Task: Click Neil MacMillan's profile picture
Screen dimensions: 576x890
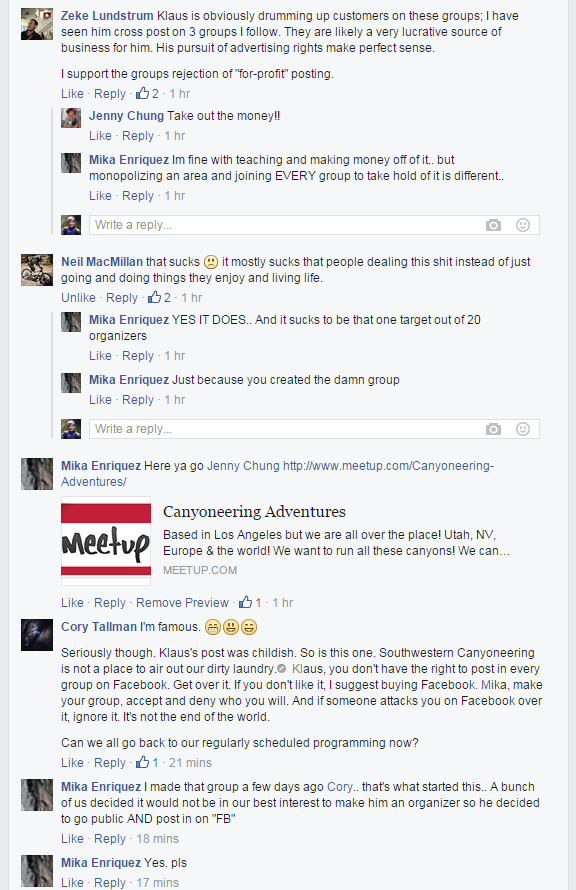Action: coord(37,270)
